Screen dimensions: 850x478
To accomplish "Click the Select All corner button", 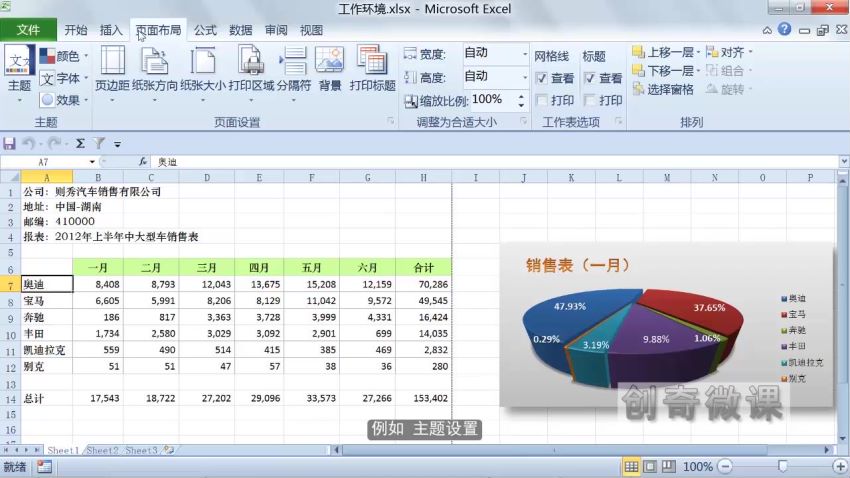I will coord(11,177).
